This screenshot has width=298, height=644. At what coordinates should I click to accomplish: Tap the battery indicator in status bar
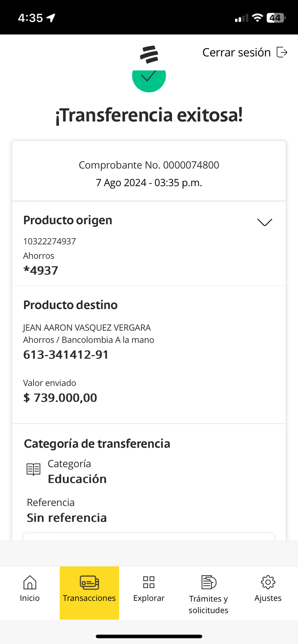[x=276, y=18]
